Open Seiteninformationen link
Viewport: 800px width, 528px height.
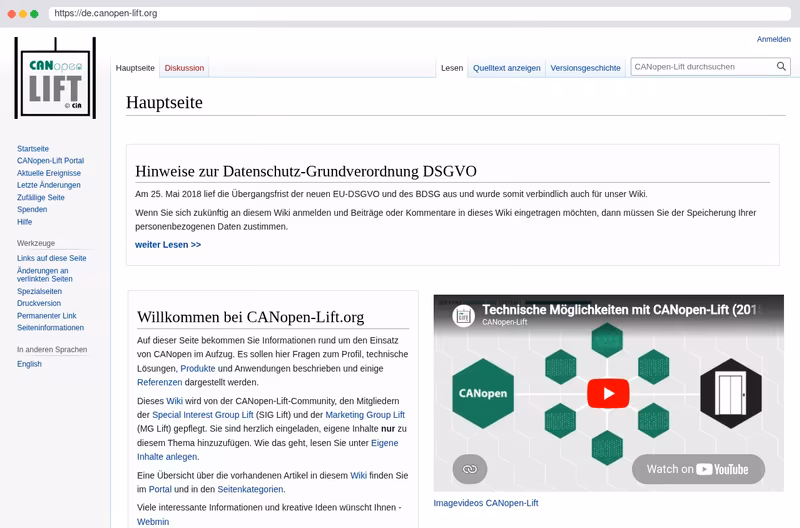coord(51,328)
